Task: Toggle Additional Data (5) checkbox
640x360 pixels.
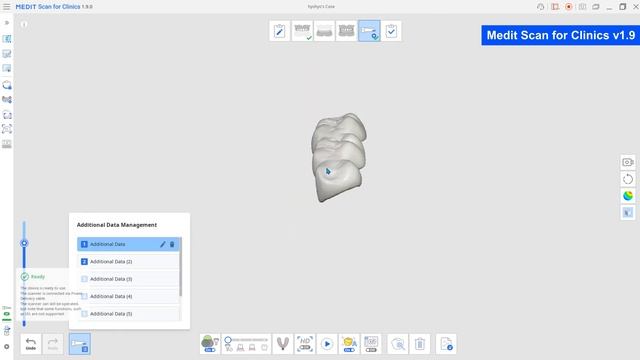Action: [x=84, y=314]
